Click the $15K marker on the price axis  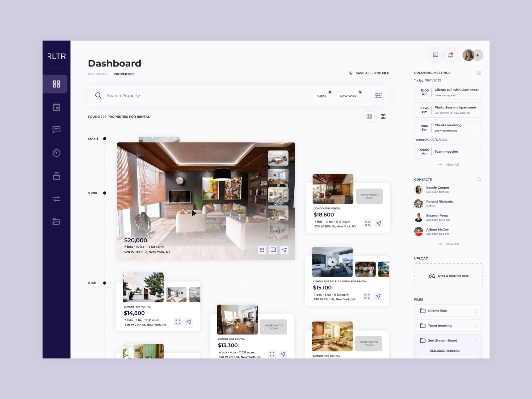104,282
